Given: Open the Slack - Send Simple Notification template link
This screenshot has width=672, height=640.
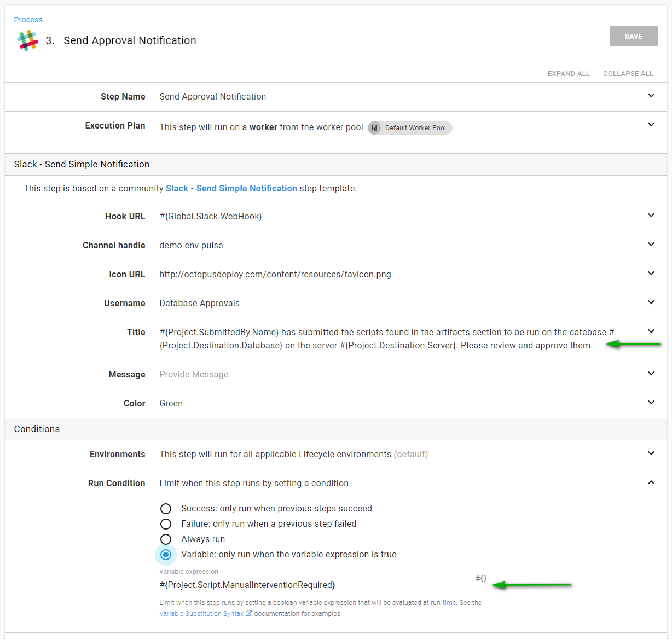Looking at the screenshot, I should (x=231, y=188).
